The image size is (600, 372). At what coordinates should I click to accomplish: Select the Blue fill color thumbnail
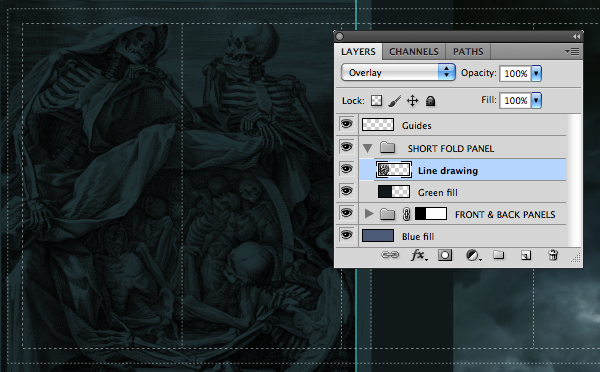(378, 236)
